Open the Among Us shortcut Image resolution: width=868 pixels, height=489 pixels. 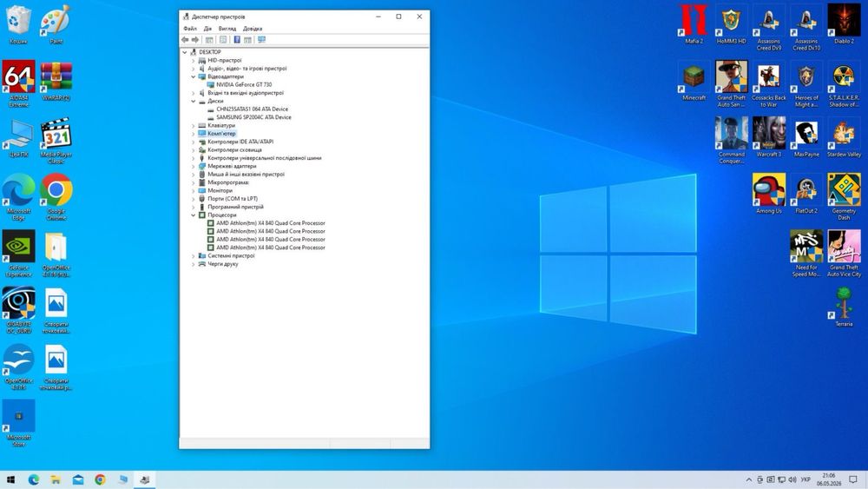coord(769,194)
